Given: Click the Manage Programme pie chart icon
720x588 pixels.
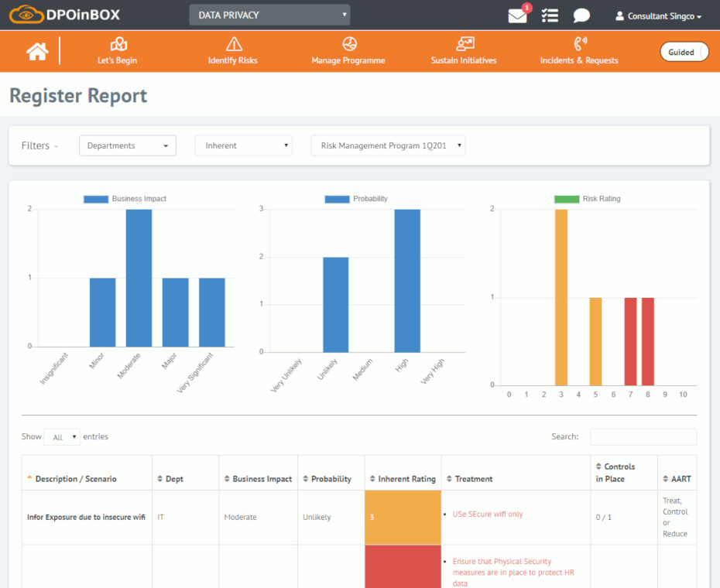Looking at the screenshot, I should click(348, 44).
